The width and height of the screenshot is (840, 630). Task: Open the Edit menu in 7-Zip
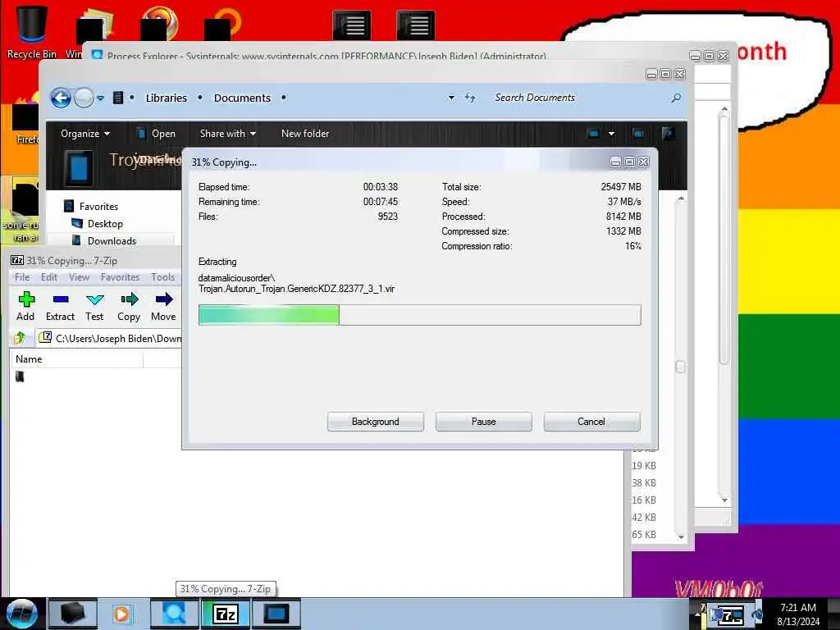pyautogui.click(x=48, y=277)
